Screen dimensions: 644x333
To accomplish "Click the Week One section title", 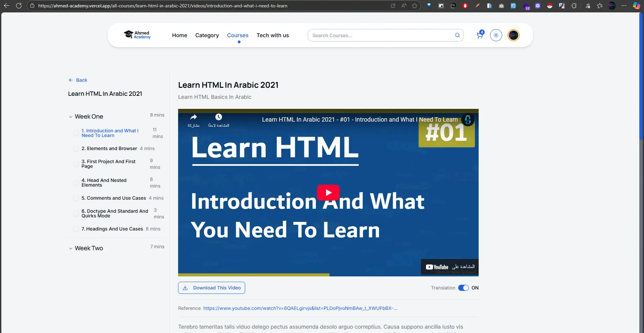I will pyautogui.click(x=89, y=117).
